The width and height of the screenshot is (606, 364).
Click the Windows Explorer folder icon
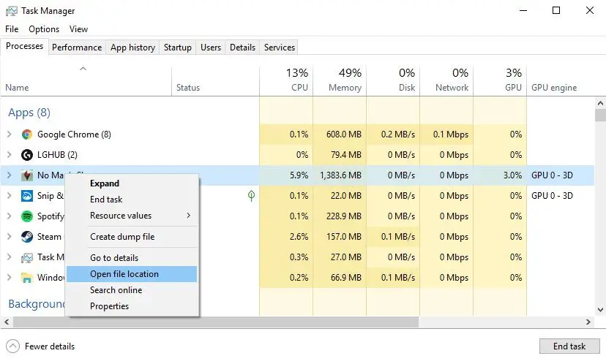(27, 278)
